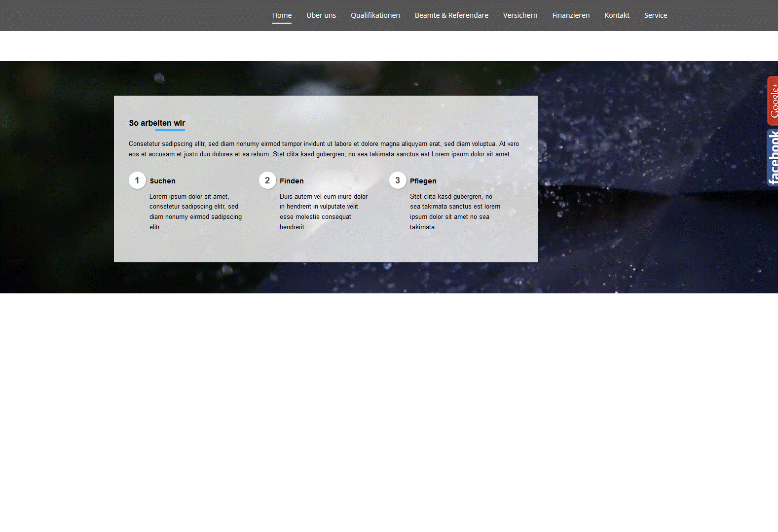
Task: Click the 'Consetetur sadipscing elitr' intro paragraph
Action: tap(324, 149)
